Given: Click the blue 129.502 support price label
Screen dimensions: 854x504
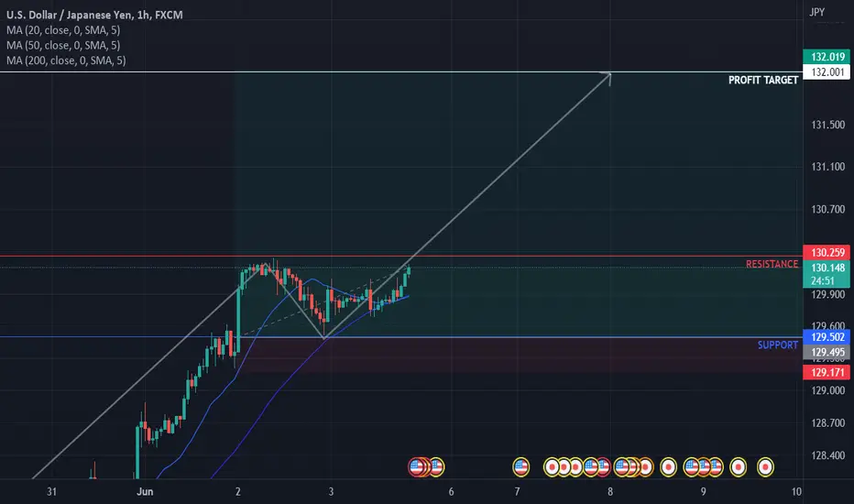Looking at the screenshot, I should coord(827,336).
